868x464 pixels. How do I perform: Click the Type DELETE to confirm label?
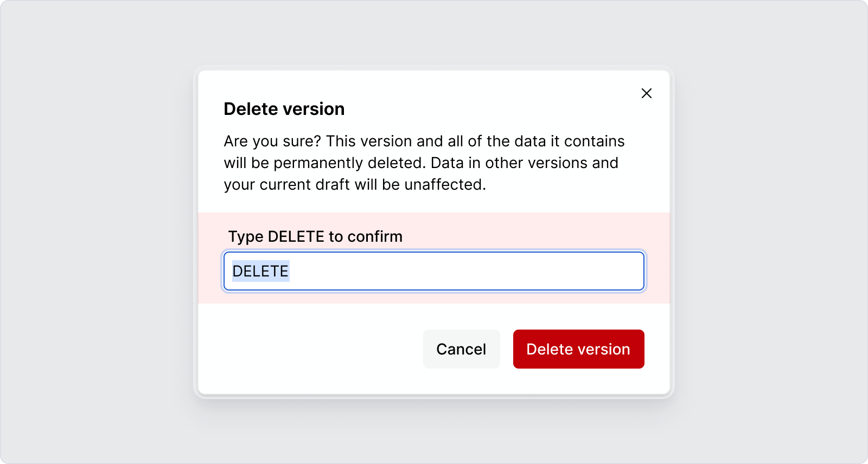315,236
